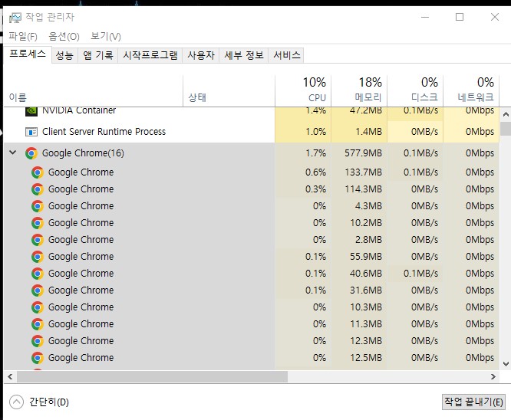Image resolution: width=511 pixels, height=420 pixels.
Task: Click the 0.3% CPU value
Action: pos(315,189)
